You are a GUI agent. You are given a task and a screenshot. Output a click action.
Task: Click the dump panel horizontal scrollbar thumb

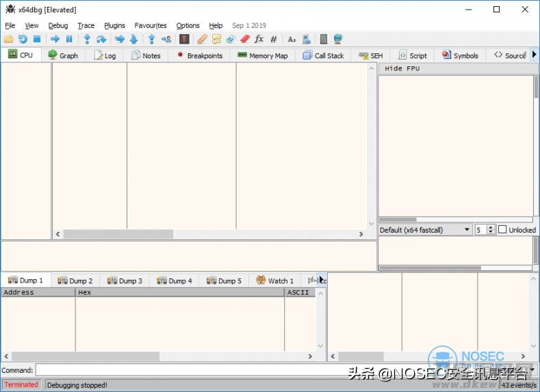point(86,356)
